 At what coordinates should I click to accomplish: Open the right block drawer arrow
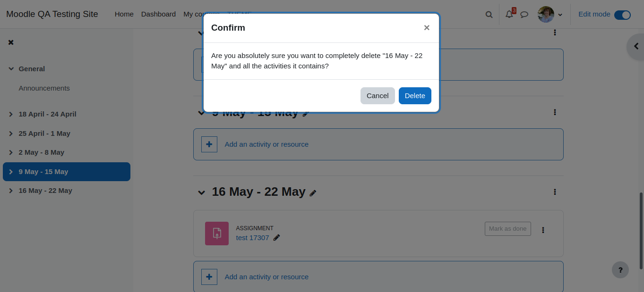pyautogui.click(x=636, y=46)
